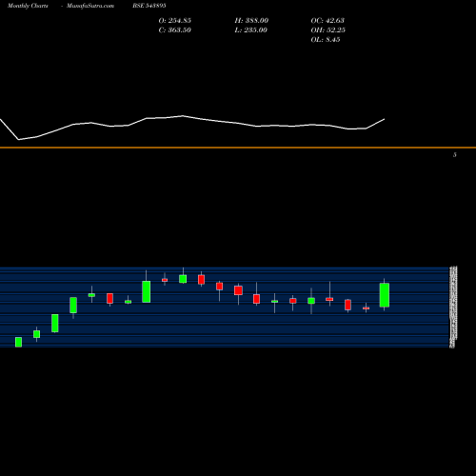Click the number 5 axis label
This screenshot has height=476, width=476.
point(455,155)
